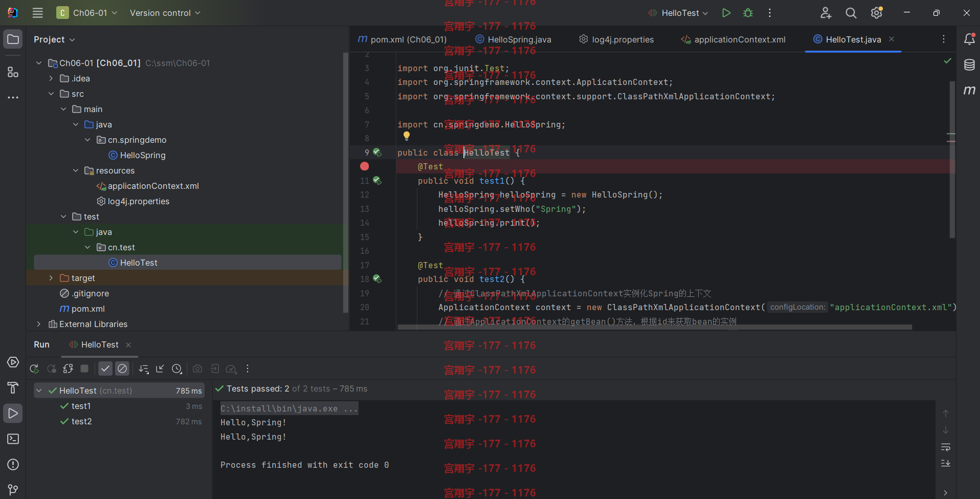Toggle Show Ignored tests button
Screen dimensions: 980x499
[x=122, y=368]
